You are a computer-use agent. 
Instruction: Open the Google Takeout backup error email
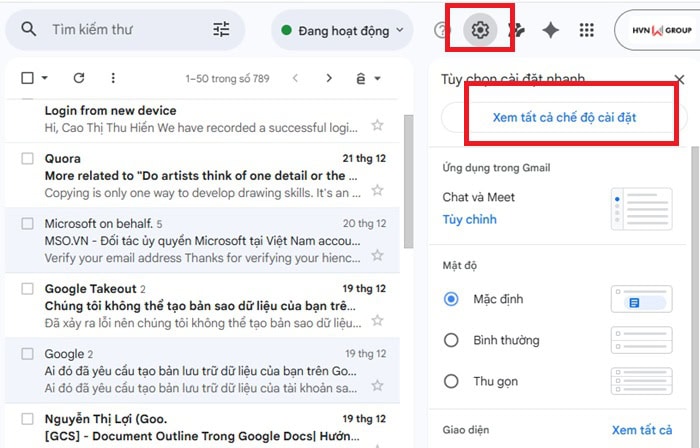point(203,306)
